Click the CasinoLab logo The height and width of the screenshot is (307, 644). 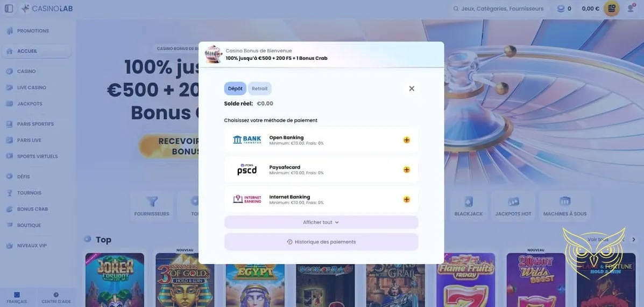(47, 8)
